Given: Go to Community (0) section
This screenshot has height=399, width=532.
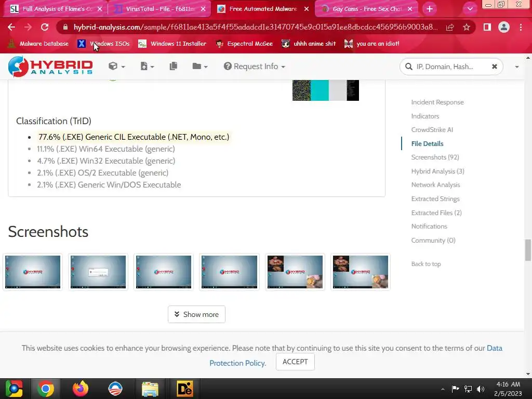Looking at the screenshot, I should click(x=433, y=240).
